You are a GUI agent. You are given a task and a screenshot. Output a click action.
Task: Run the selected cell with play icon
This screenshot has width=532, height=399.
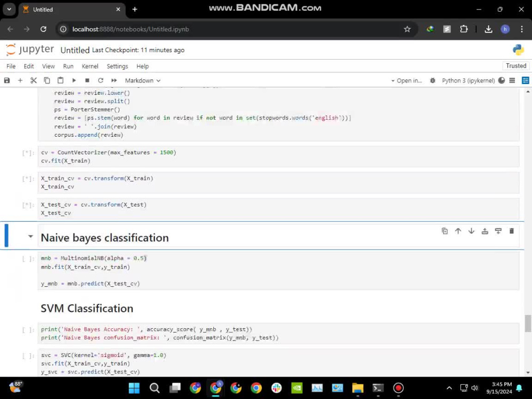tap(73, 80)
